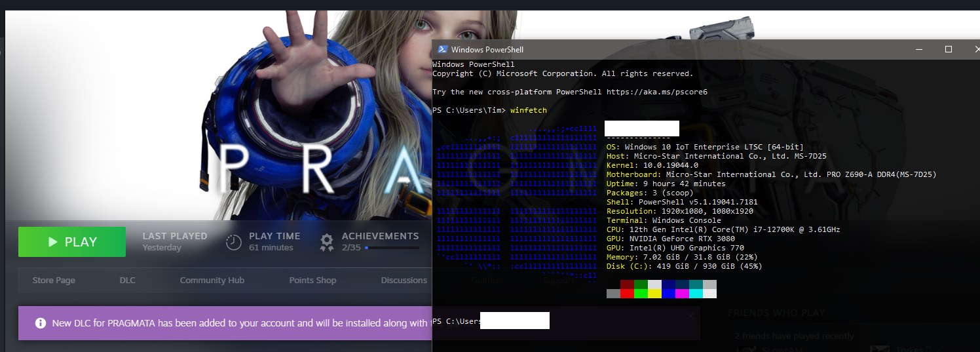Maximize the Windows PowerShell window

pyautogui.click(x=949, y=49)
